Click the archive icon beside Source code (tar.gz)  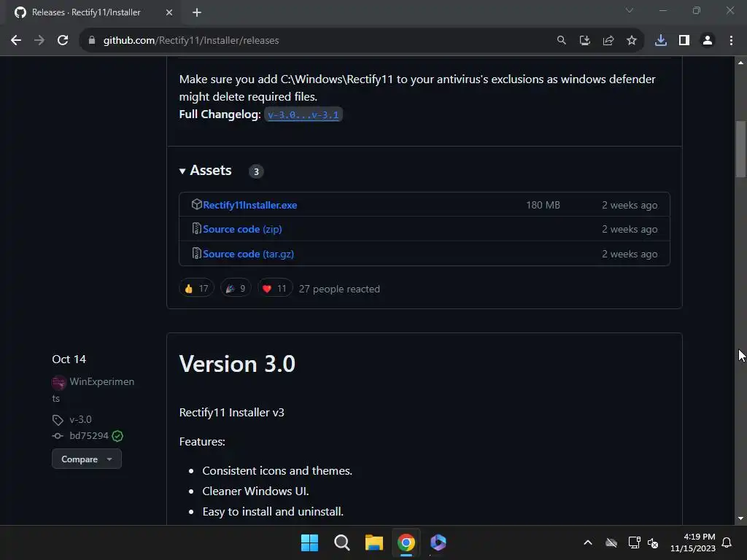click(196, 253)
